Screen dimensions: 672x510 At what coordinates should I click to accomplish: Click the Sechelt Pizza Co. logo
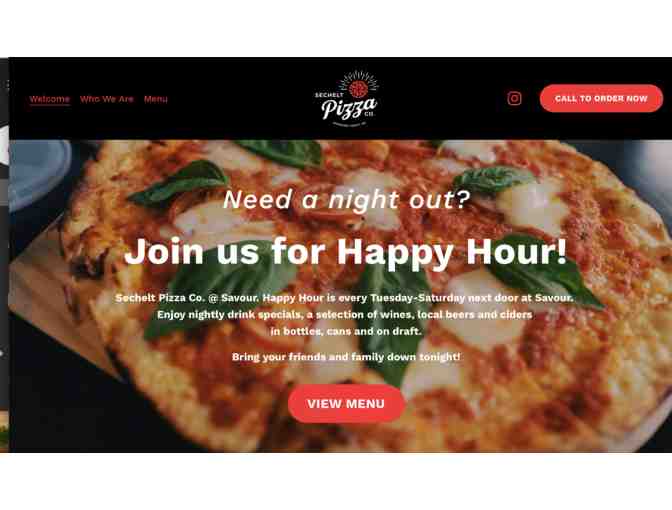click(x=347, y=98)
